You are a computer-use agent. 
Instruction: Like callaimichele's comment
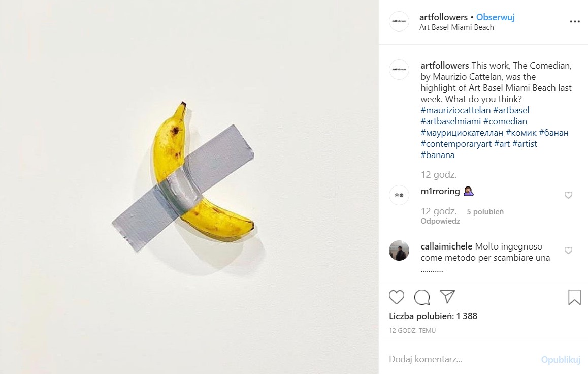pos(568,251)
